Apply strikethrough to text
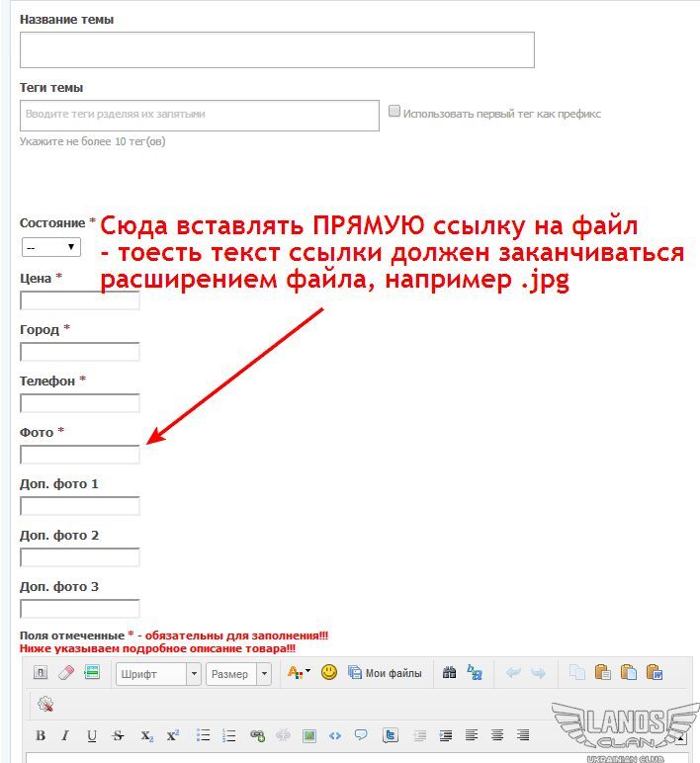 pos(119,735)
